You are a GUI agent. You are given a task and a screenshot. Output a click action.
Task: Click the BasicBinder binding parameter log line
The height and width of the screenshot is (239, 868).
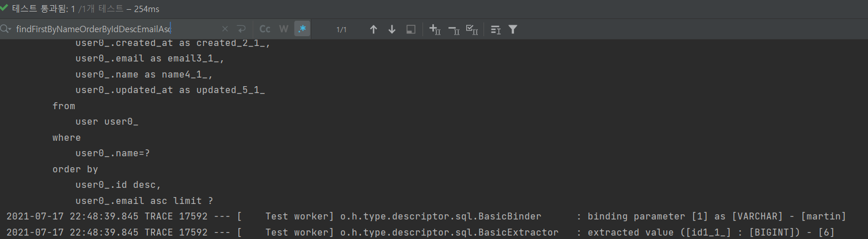426,217
